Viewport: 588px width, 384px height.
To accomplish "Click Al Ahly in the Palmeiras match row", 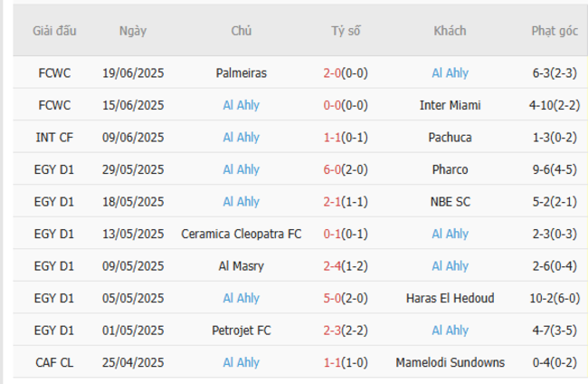I will (x=450, y=72).
